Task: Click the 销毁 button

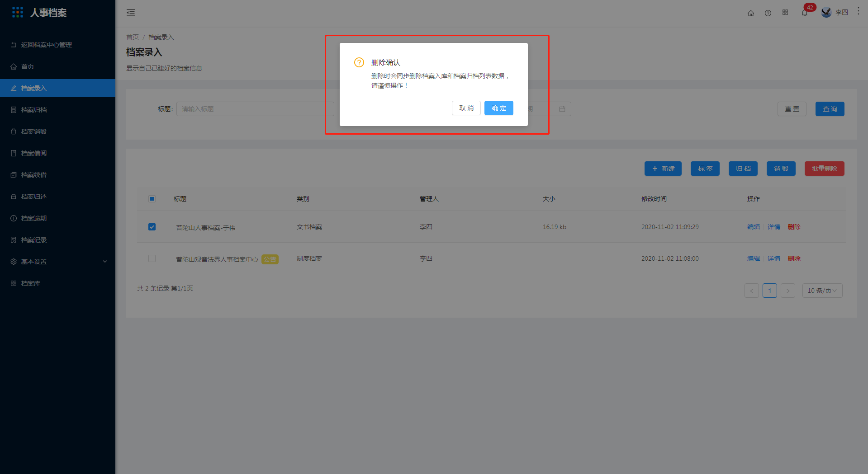Action: [x=781, y=169]
